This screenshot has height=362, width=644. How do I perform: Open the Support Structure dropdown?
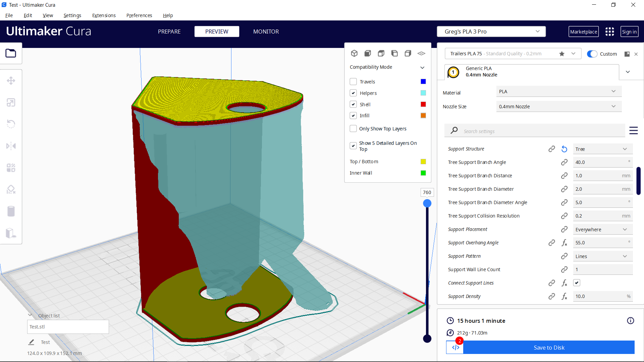(x=603, y=149)
